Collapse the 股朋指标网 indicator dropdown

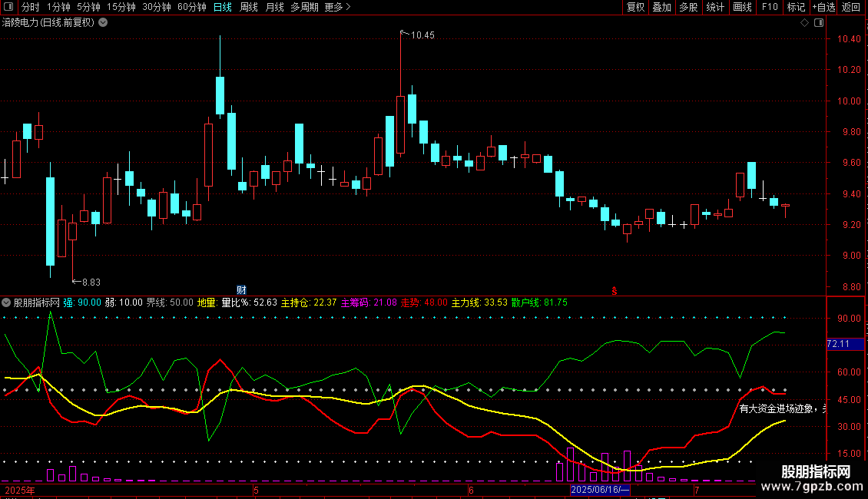coord(6,302)
